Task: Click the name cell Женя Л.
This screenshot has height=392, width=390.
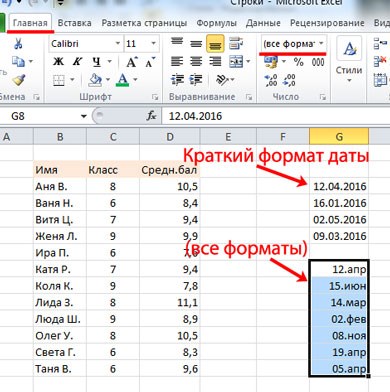Action: pos(60,236)
